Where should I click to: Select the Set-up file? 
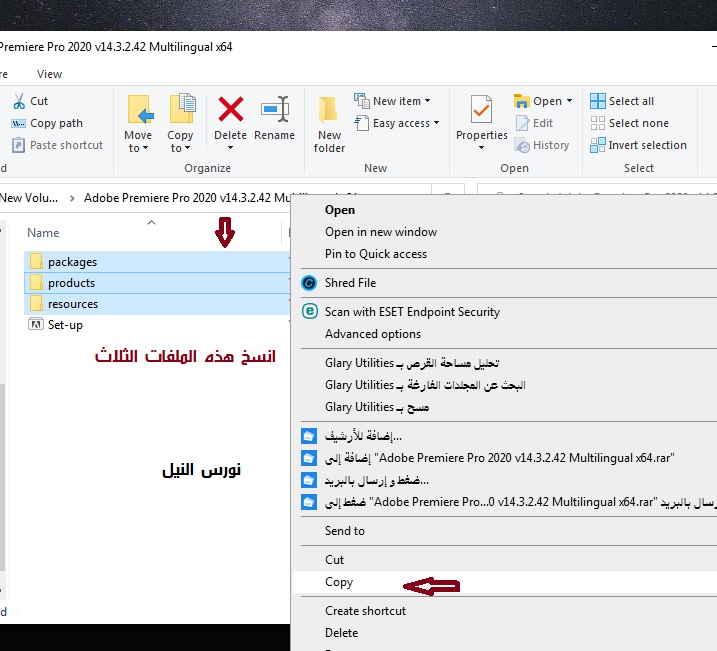pyautogui.click(x=65, y=325)
